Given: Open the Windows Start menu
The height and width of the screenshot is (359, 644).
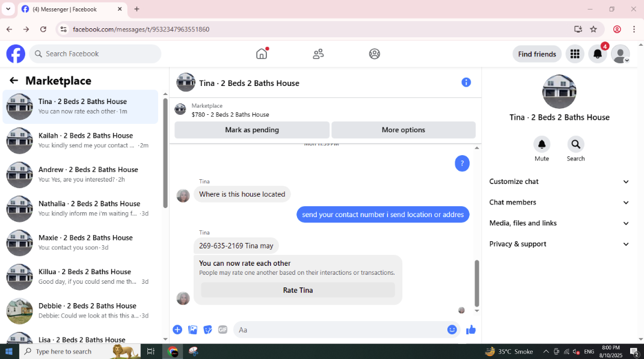Looking at the screenshot, I should 9,351.
